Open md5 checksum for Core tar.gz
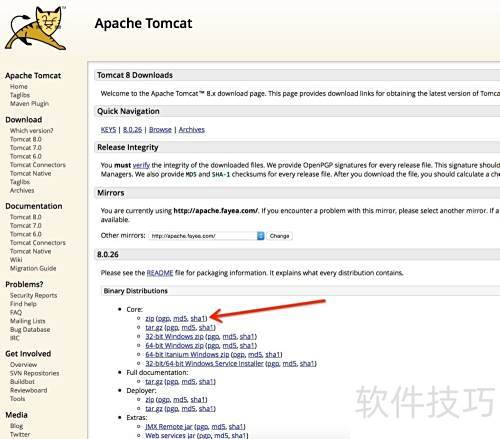This screenshot has width=500, height=439. (x=189, y=328)
